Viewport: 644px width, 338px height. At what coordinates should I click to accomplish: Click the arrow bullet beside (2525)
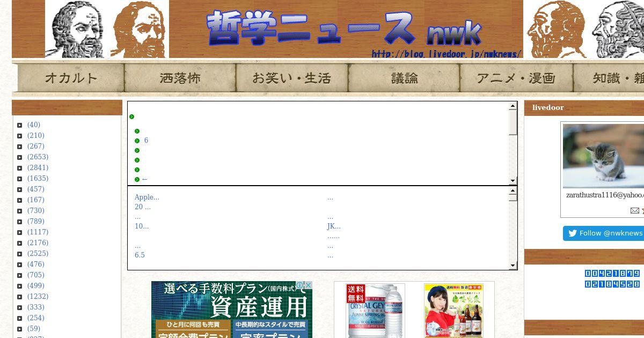click(x=20, y=254)
